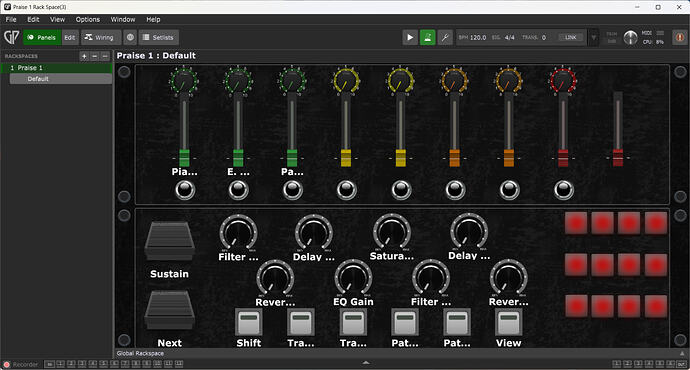The width and height of the screenshot is (690, 370).
Task: Toggle the View switch
Action: (509, 322)
